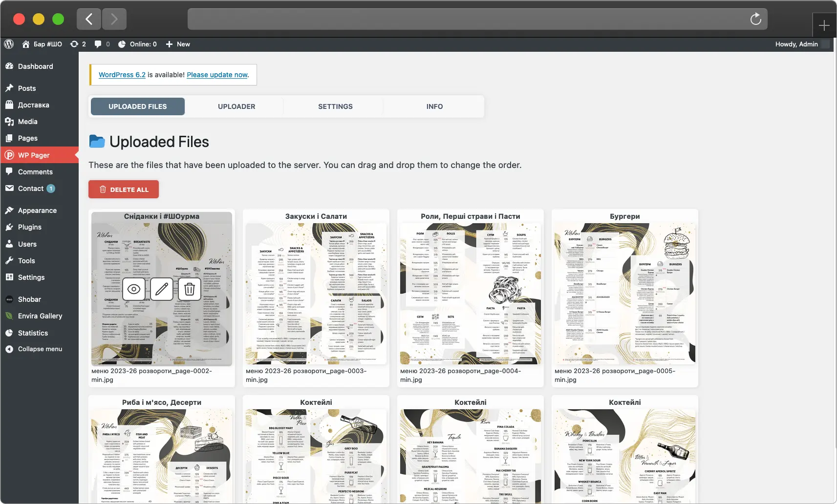The height and width of the screenshot is (504, 837).
Task: Preview first menu image with eye icon
Action: (134, 289)
